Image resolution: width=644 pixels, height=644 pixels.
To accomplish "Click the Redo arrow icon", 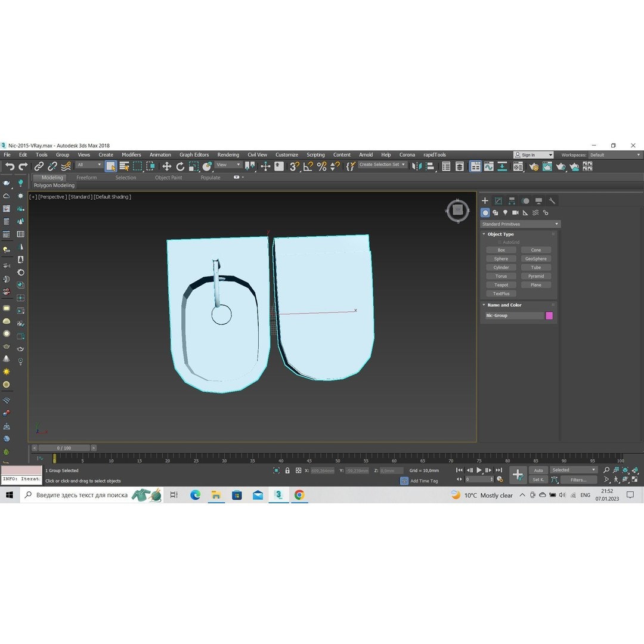I will click(23, 166).
